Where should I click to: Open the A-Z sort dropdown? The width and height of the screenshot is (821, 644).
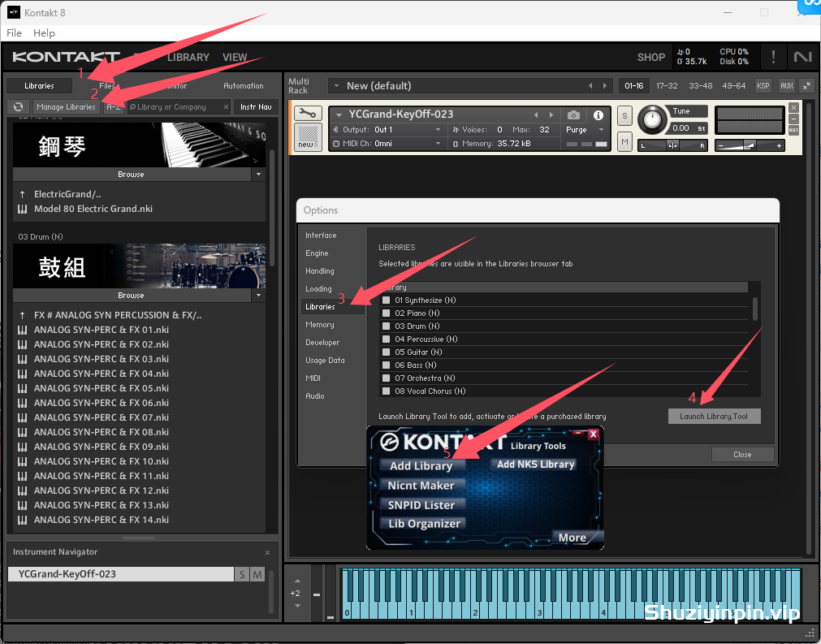tap(113, 107)
